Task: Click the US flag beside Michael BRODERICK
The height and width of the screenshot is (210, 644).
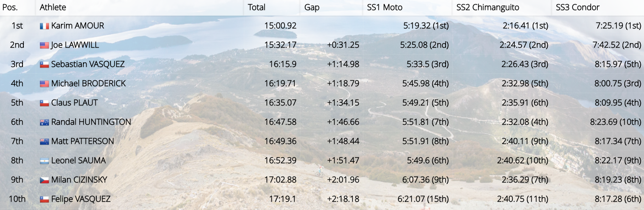Action: click(x=44, y=84)
